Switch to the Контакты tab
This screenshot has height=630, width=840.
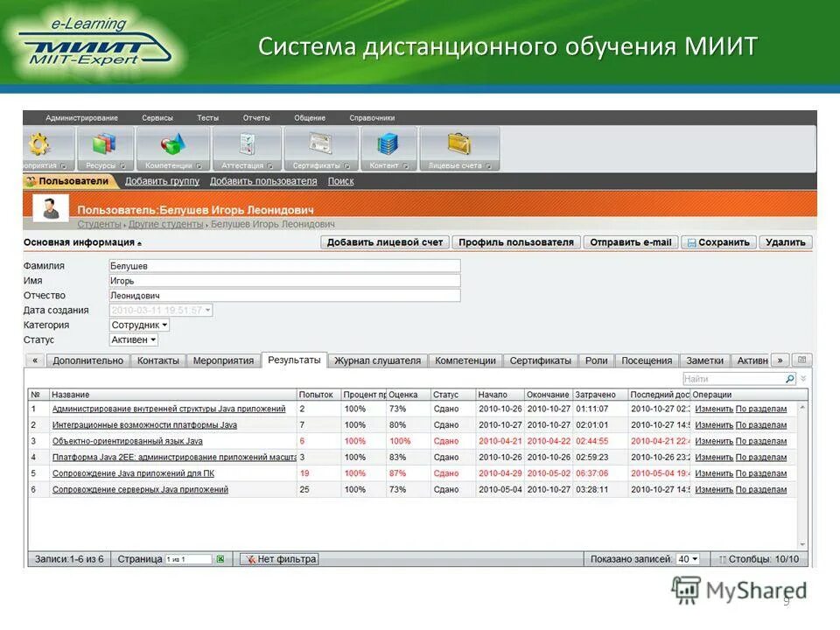tap(158, 360)
